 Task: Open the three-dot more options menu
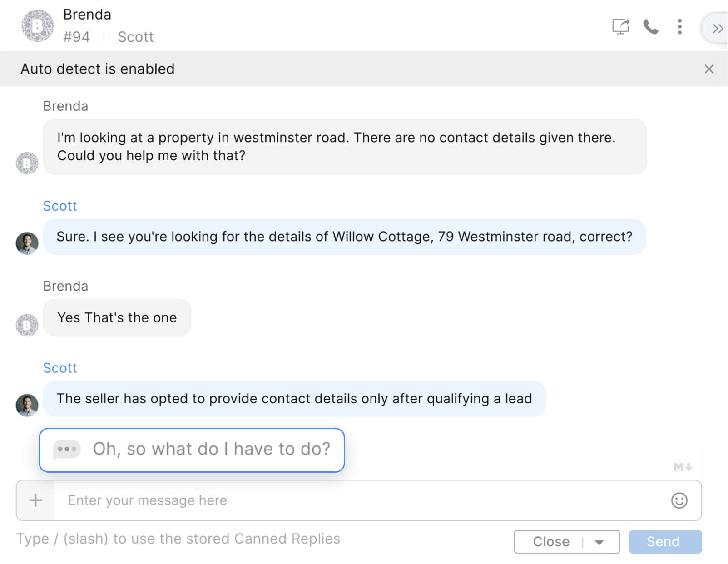679,27
